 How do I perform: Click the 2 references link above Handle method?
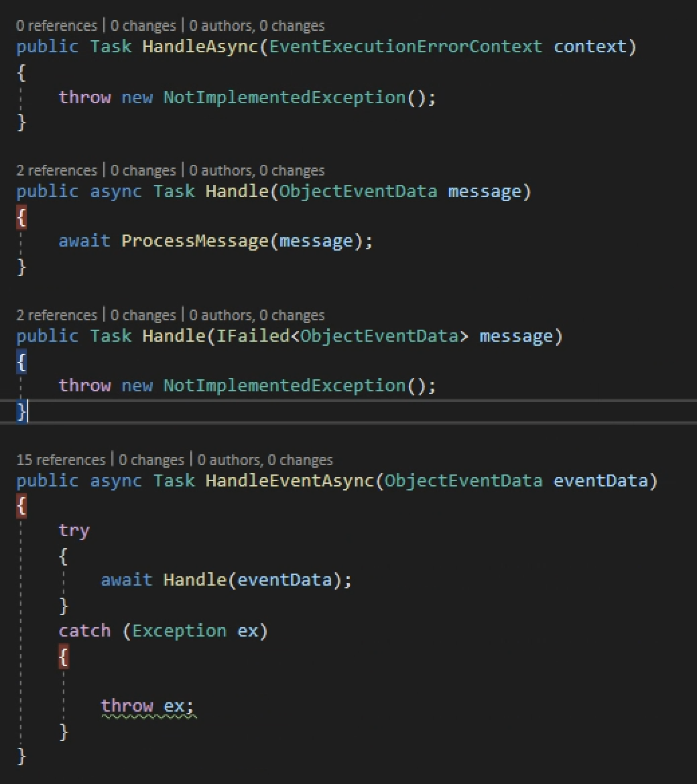[56, 170]
